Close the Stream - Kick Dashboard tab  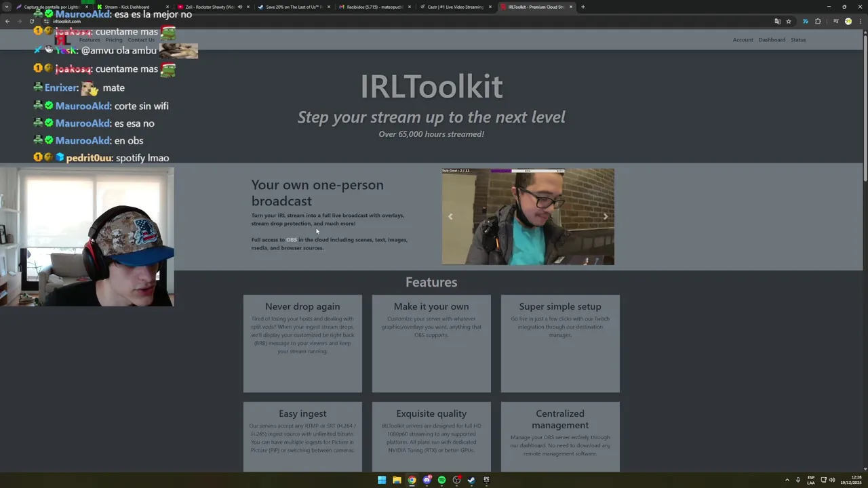[x=167, y=7]
